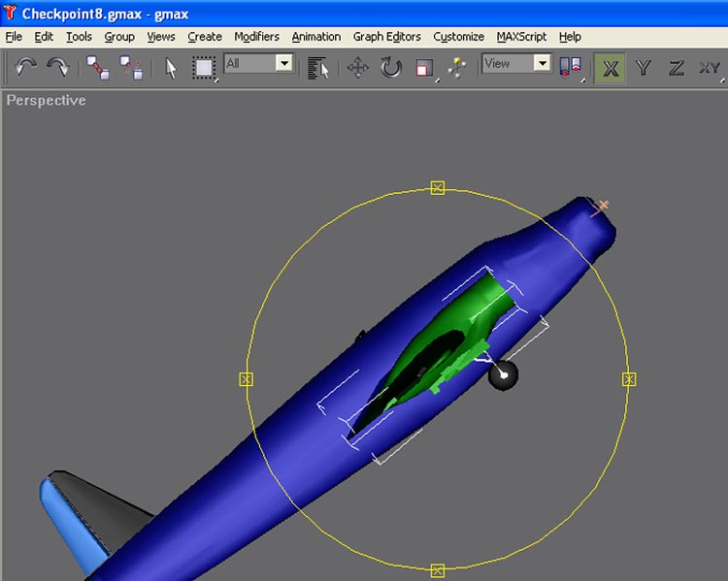
Task: Select the Unlink selection tool
Action: [131, 67]
